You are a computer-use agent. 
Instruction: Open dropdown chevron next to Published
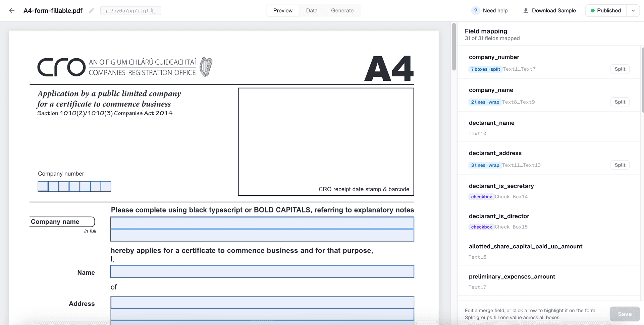coord(633,11)
